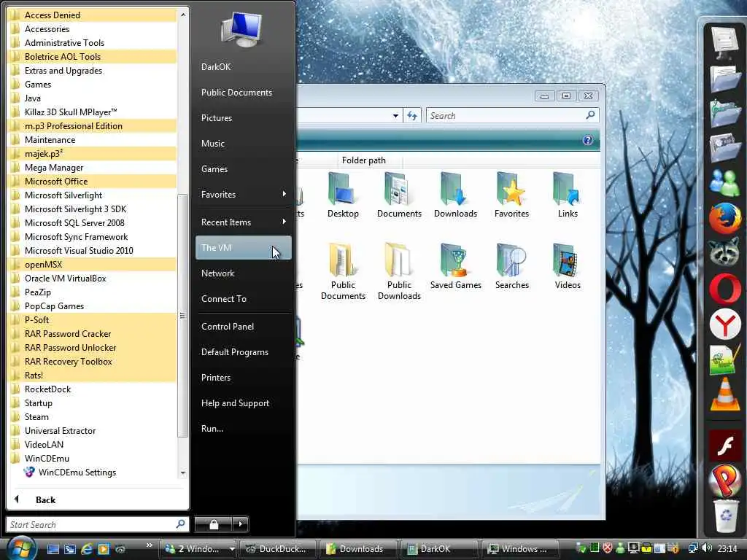Click the Start orb button

pos(21,548)
